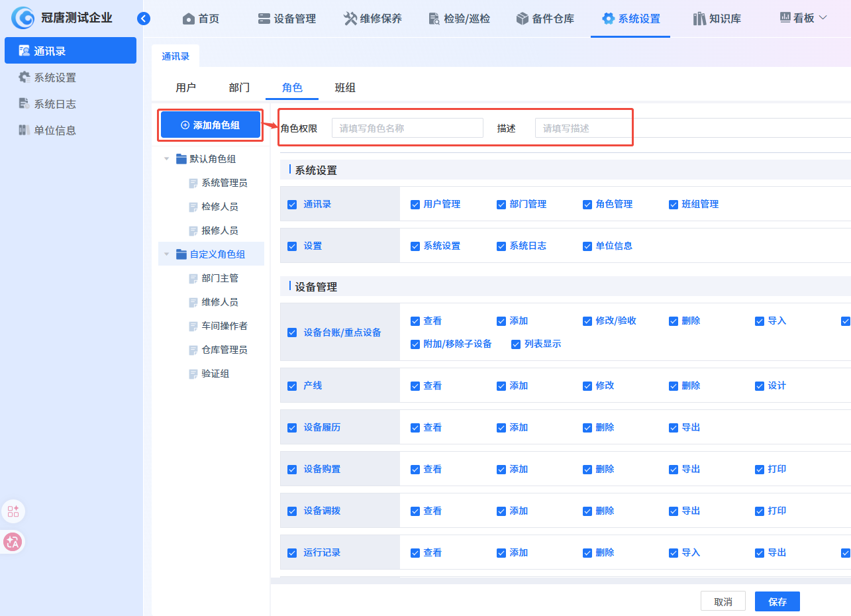
Task: Select the 系统管理员 role document icon
Action: click(193, 183)
